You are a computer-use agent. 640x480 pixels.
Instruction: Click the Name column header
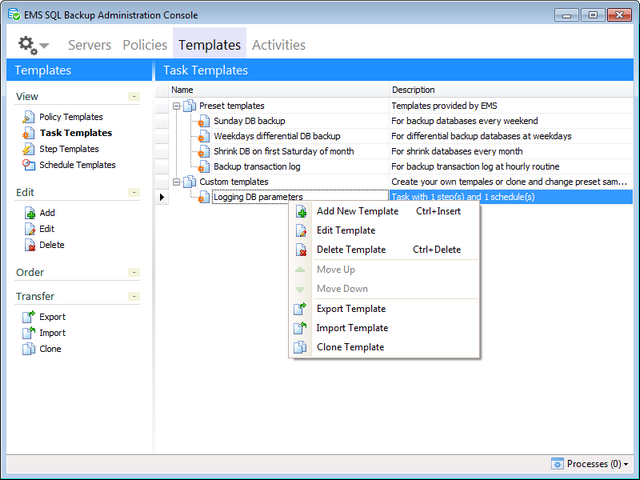279,90
